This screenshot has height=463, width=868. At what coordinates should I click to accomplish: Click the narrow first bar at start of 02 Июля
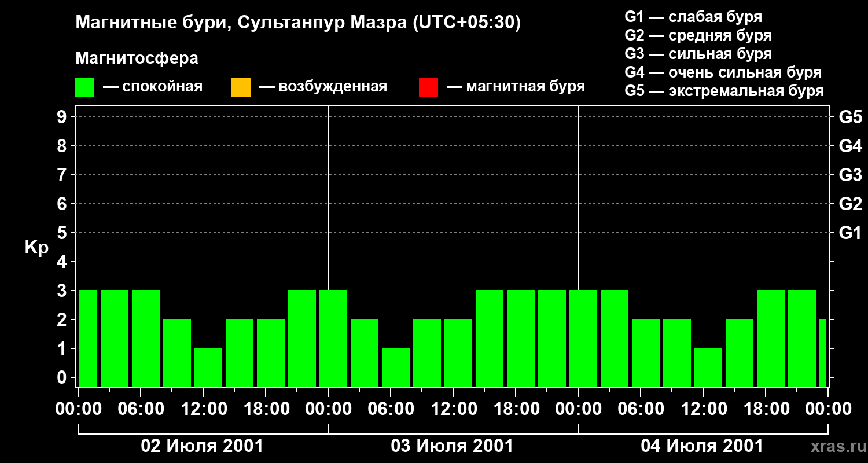click(x=88, y=338)
